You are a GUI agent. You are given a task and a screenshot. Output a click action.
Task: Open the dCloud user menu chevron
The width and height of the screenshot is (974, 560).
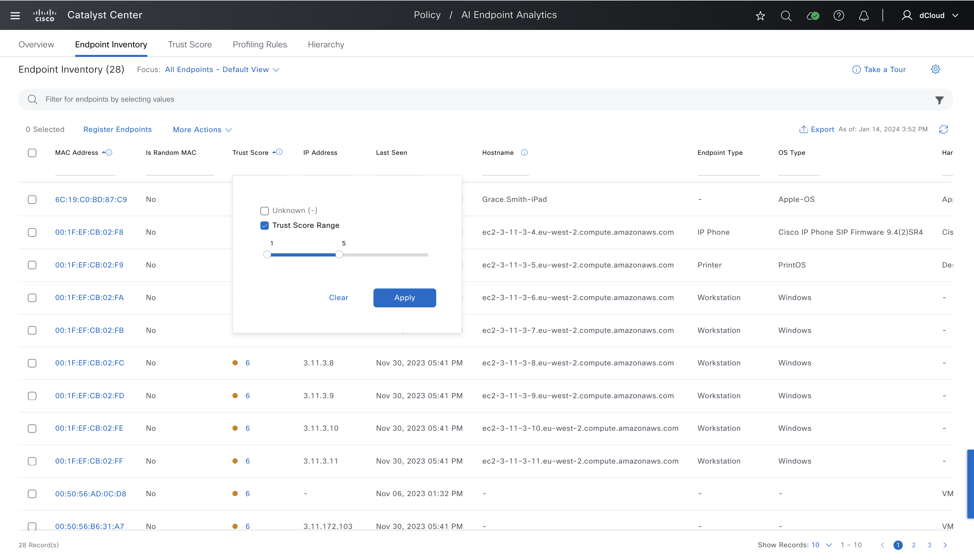[x=955, y=16]
